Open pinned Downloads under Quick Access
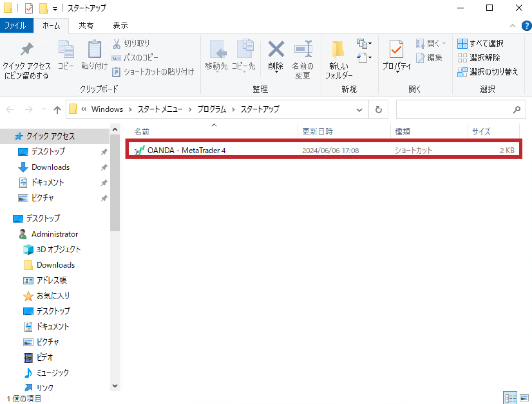The height and width of the screenshot is (404, 532). (51, 167)
